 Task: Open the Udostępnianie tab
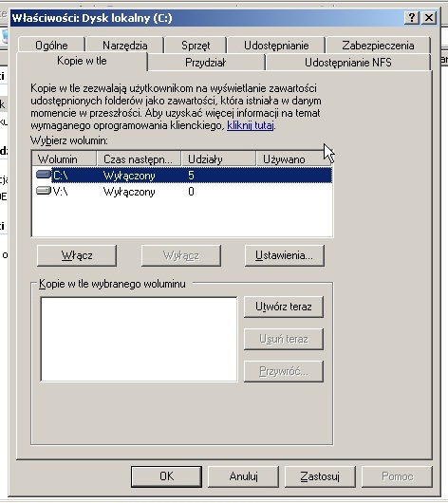tap(276, 46)
